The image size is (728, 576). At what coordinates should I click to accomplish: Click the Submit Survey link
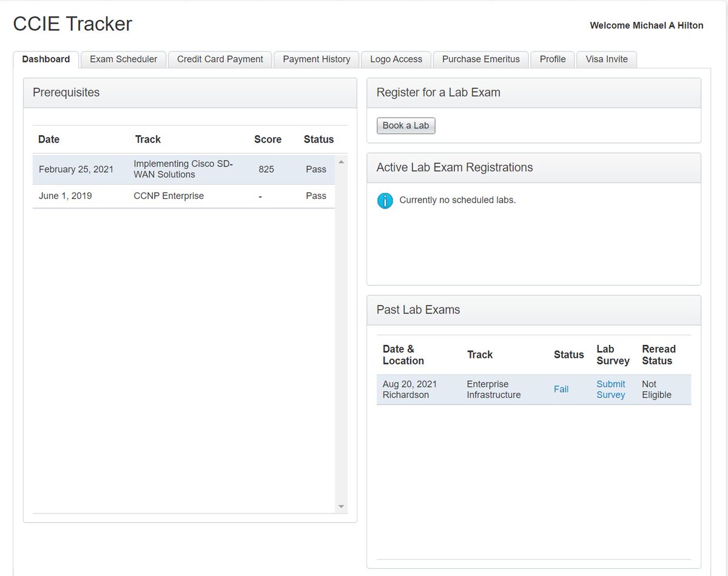click(611, 389)
